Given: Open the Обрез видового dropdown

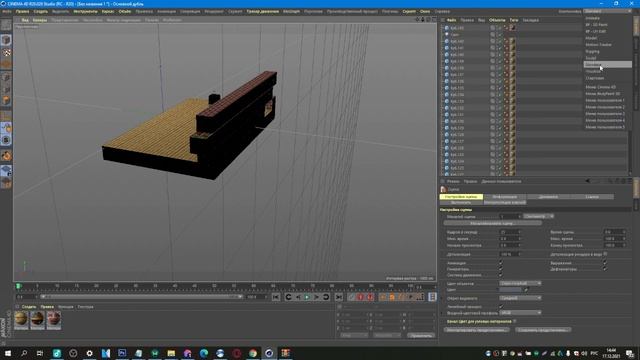Looking at the screenshot, I should [520, 298].
